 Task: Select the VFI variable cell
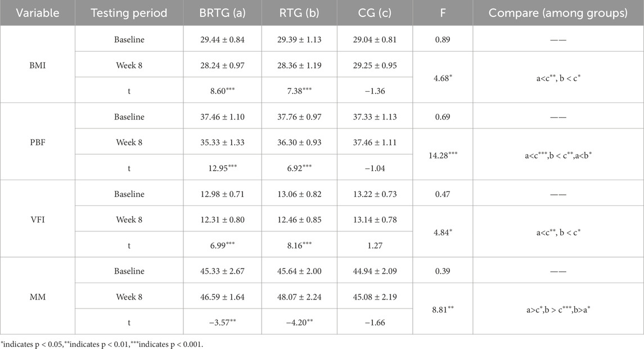[38, 220]
